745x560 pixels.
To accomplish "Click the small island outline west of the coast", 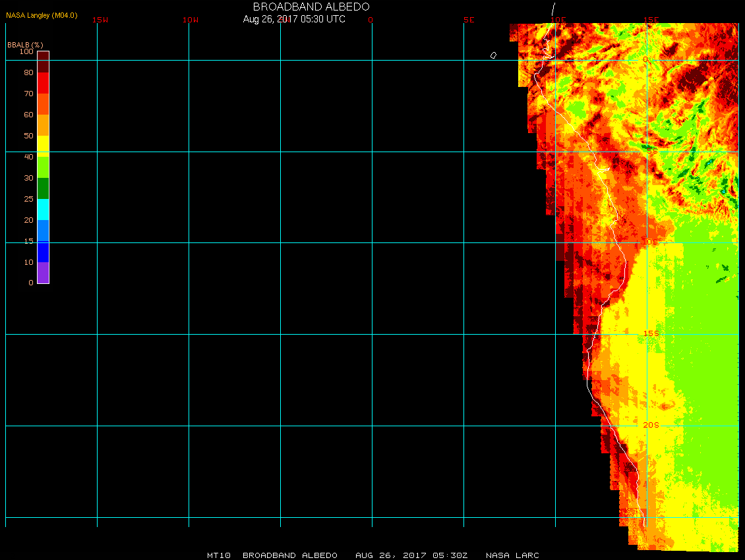I will tap(493, 55).
